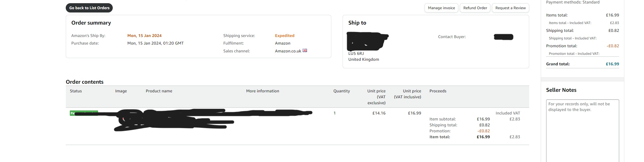Select the Ship By date Mon, 15 Jan 2024
644x162 pixels.
tap(144, 36)
